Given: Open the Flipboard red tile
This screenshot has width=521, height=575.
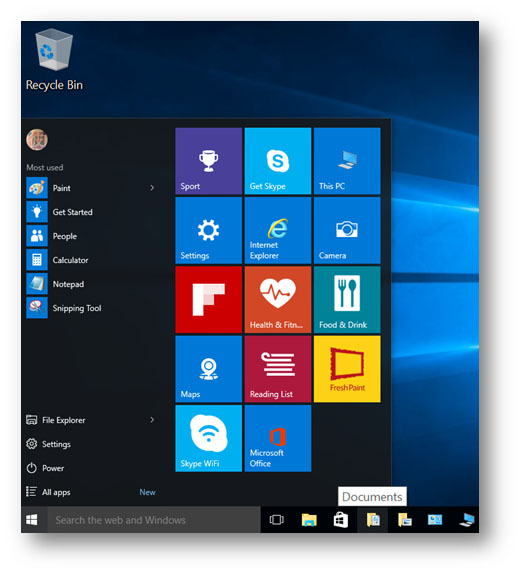Looking at the screenshot, I should [x=209, y=300].
